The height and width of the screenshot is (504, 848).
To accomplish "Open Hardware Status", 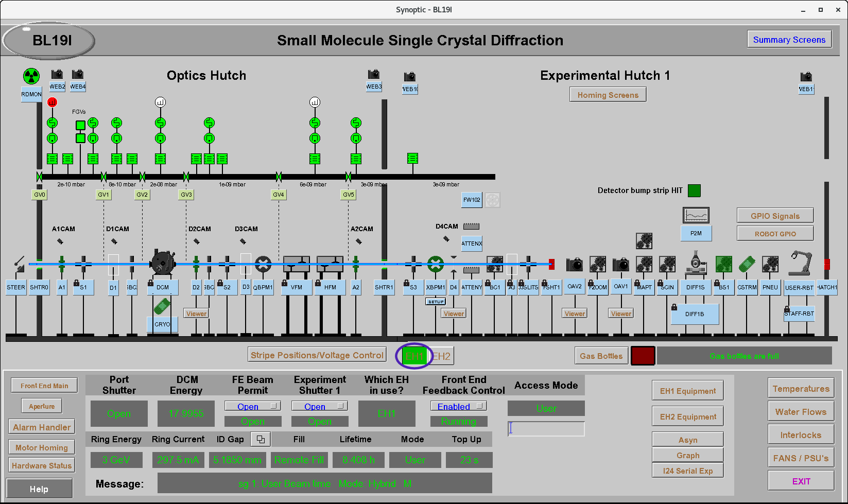I will (42, 466).
